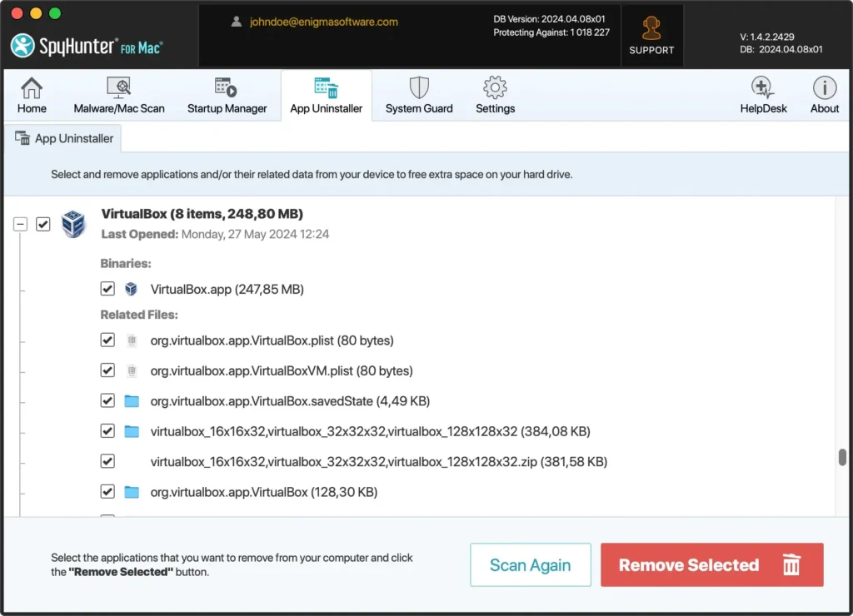Select the virtualbox_16x16x32 folder (384,08 KB) text

coord(371,432)
